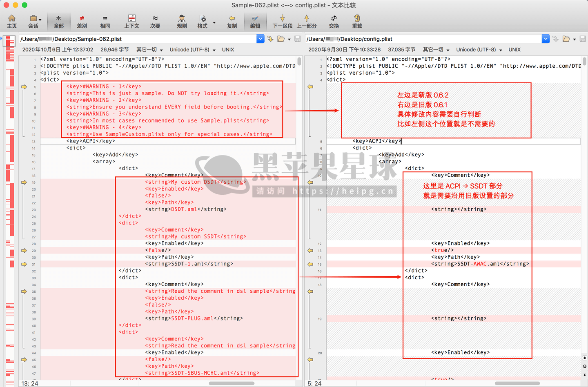Click the right pane save disk icon
Viewport: 588px width, 387px height.
click(x=583, y=39)
